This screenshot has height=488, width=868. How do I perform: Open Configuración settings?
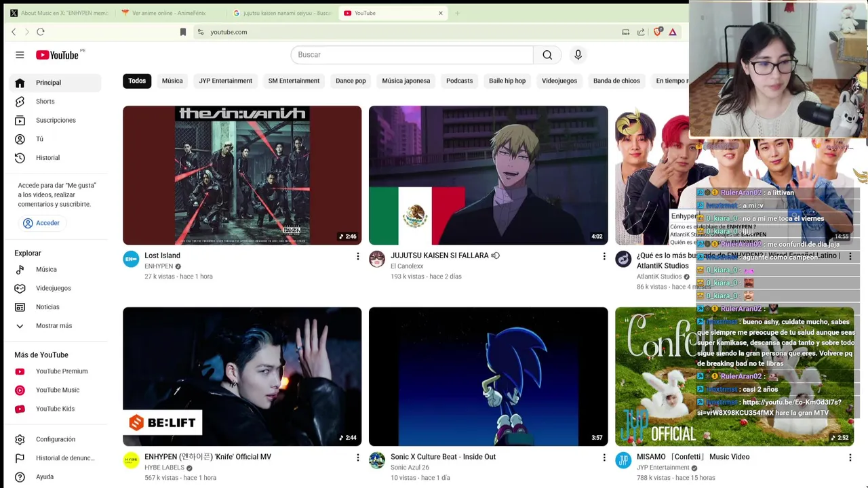(55, 439)
